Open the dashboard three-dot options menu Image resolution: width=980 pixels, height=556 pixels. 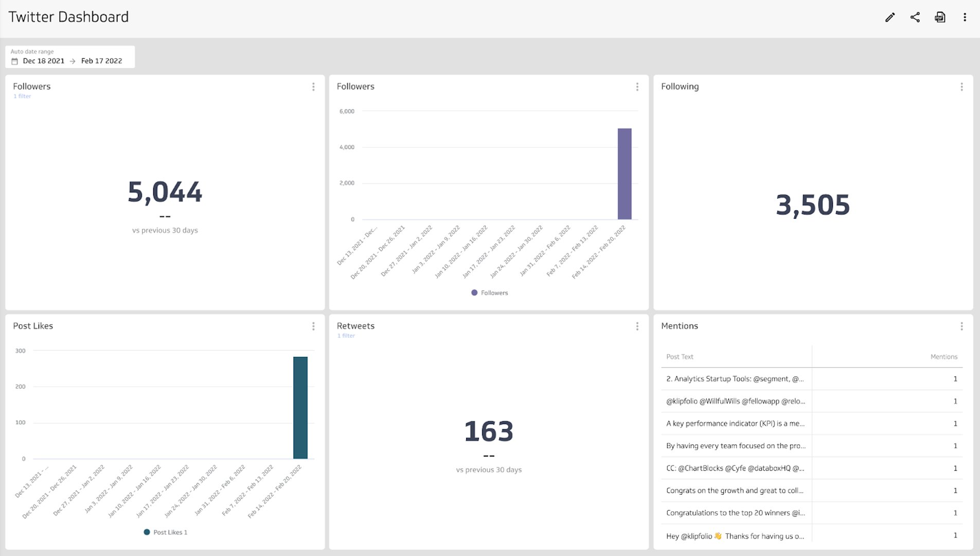[965, 18]
